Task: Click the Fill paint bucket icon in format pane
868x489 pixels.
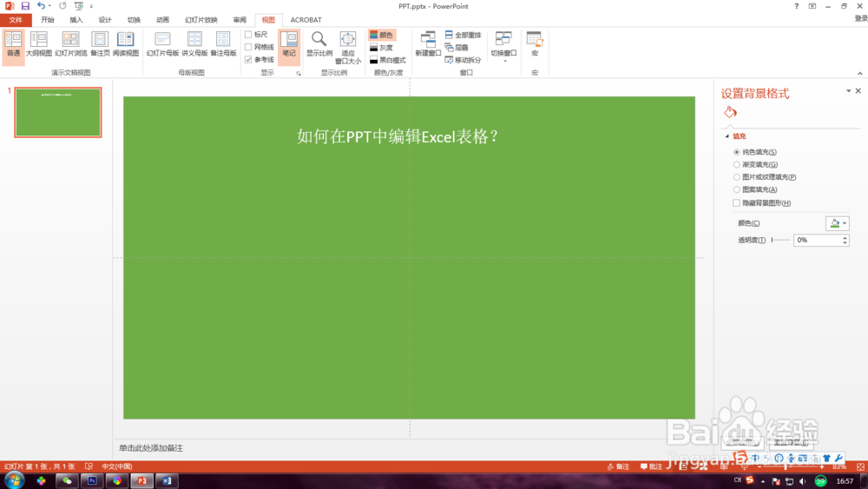Action: pyautogui.click(x=730, y=112)
